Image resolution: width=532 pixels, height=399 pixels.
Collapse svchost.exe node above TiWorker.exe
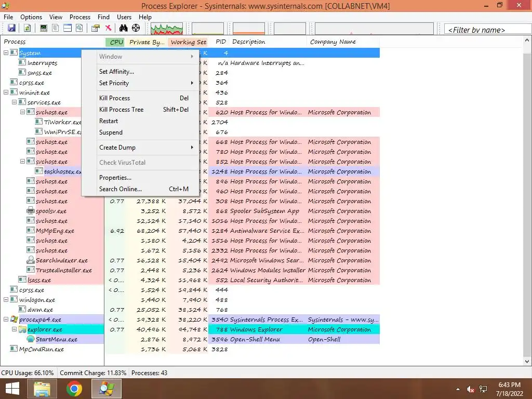coord(22,112)
